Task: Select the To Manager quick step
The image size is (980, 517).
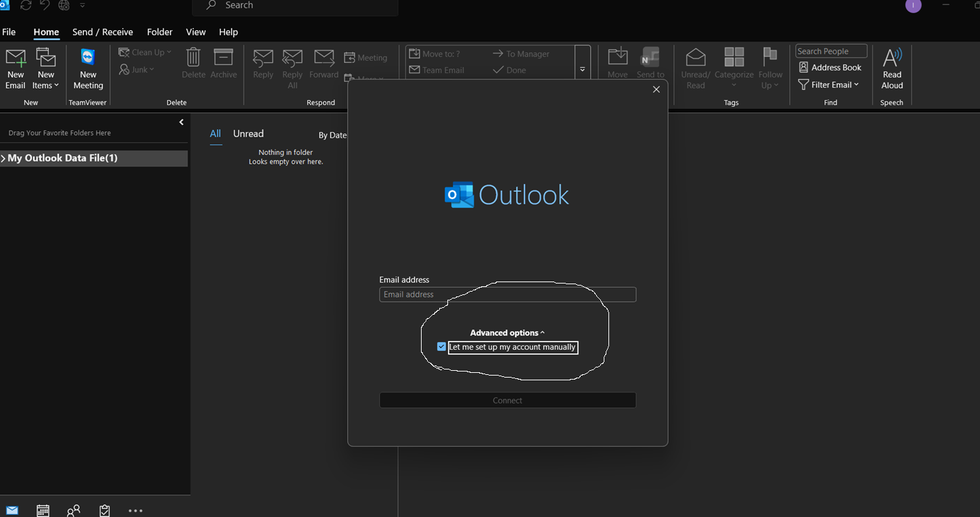Action: (520, 53)
